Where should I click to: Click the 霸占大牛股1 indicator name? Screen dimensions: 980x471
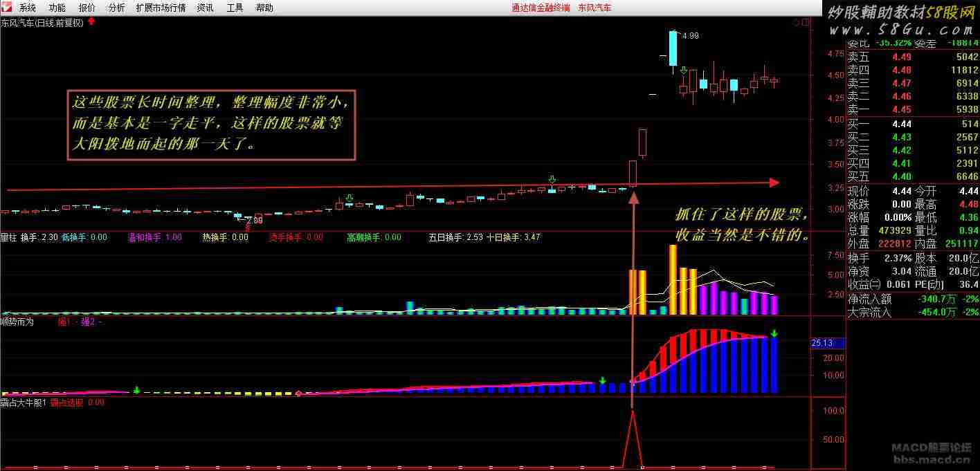point(23,402)
